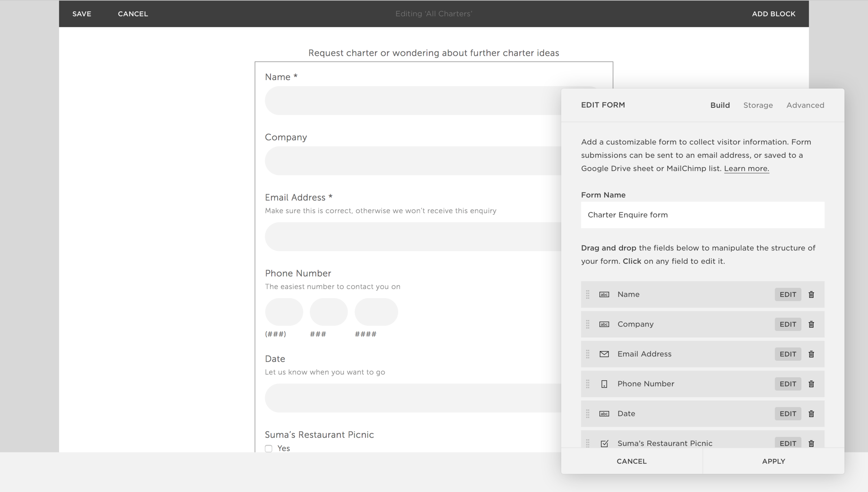Image resolution: width=868 pixels, height=492 pixels.
Task: Open the Storage tab
Action: click(x=758, y=105)
